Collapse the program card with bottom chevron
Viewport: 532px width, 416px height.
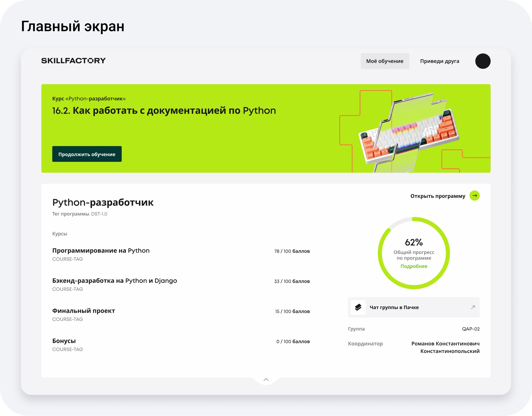pos(266,379)
